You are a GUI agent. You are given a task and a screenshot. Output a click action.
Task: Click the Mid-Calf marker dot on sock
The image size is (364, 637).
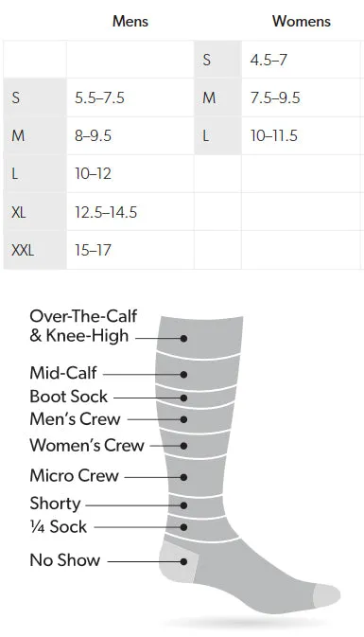pyautogui.click(x=183, y=374)
